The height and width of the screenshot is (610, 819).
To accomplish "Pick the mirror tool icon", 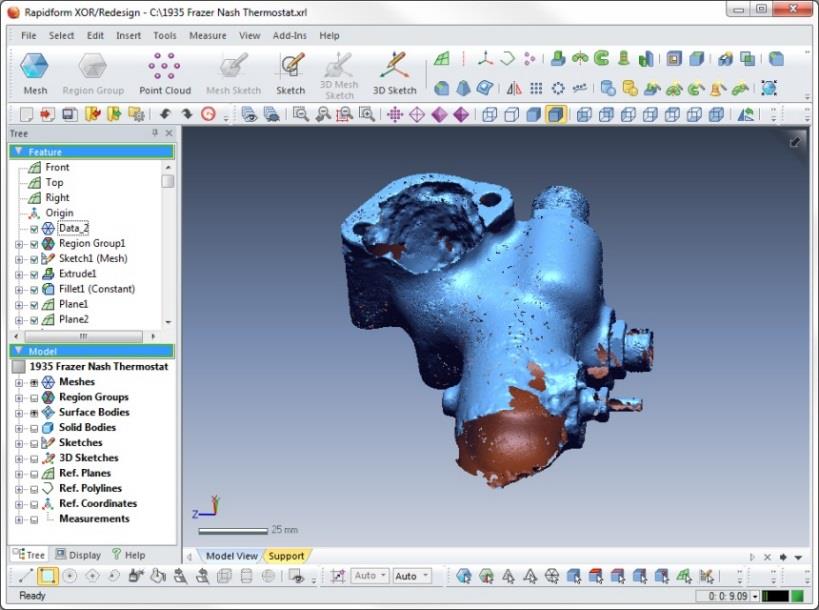I will [x=514, y=88].
